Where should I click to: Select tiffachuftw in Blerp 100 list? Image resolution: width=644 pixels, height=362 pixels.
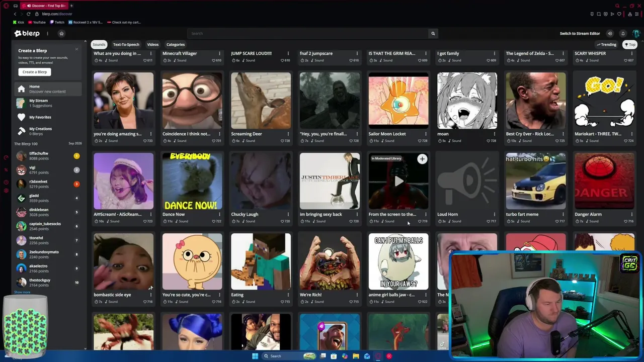tap(48, 156)
